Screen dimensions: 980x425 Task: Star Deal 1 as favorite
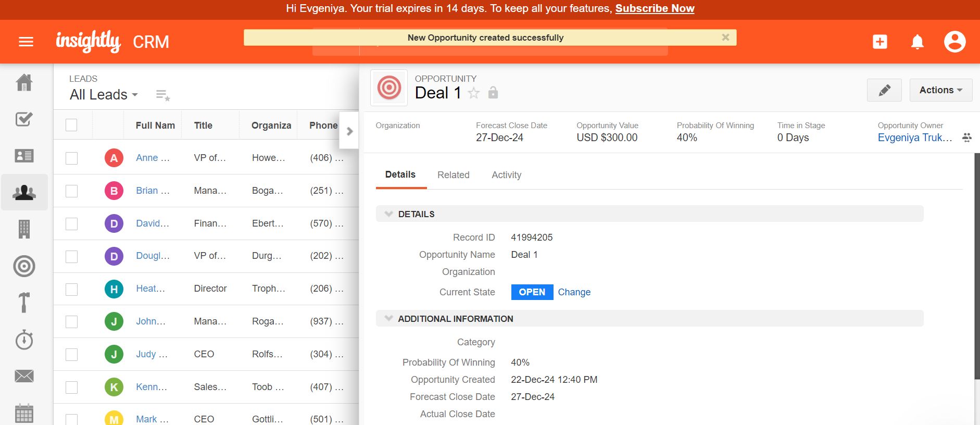pos(474,93)
